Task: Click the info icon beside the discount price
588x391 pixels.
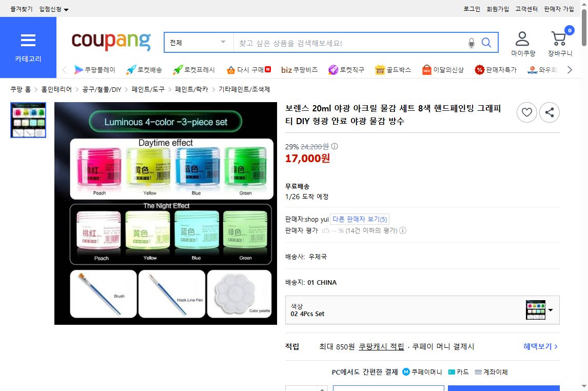Action: pyautogui.click(x=335, y=146)
